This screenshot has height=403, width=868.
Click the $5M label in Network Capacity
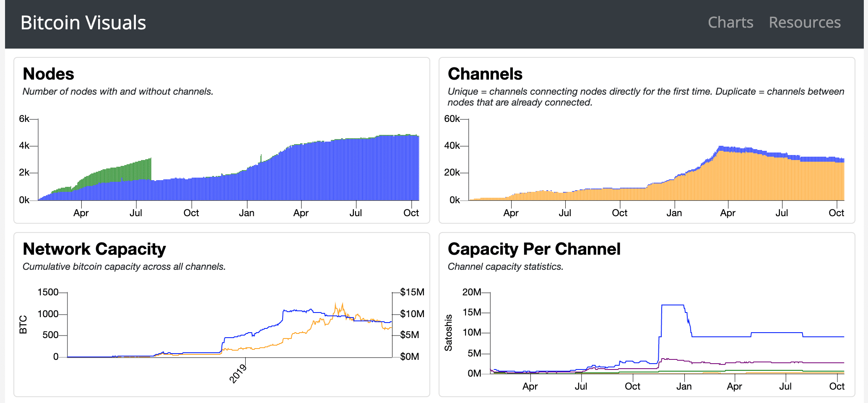[409, 335]
